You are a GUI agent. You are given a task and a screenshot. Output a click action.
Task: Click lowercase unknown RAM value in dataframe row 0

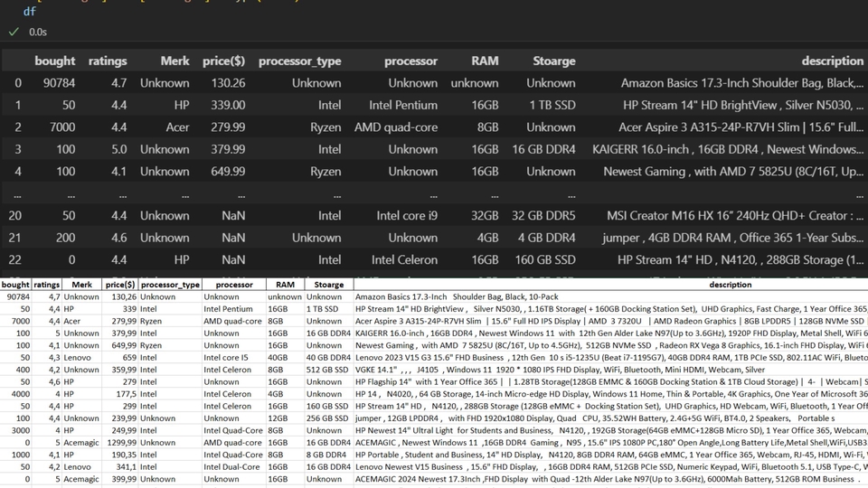click(475, 83)
